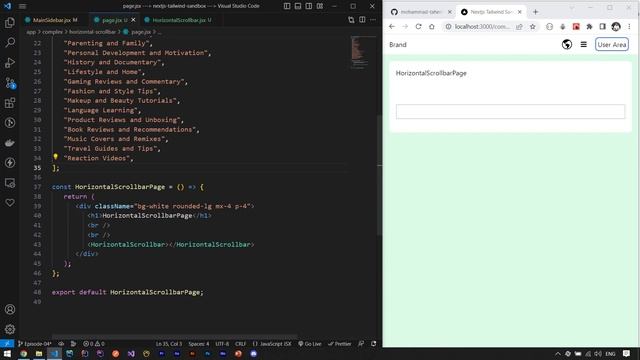Click the Brand link on webpage
Screen dimensions: 640x360
click(398, 44)
